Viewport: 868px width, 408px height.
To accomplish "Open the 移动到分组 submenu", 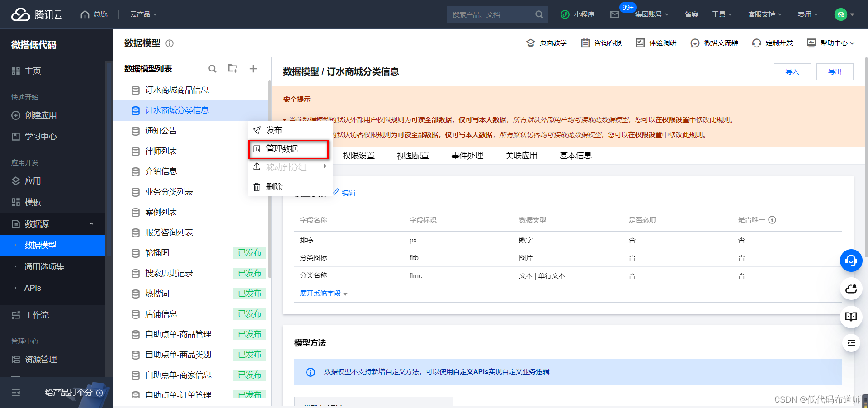I will [x=290, y=167].
